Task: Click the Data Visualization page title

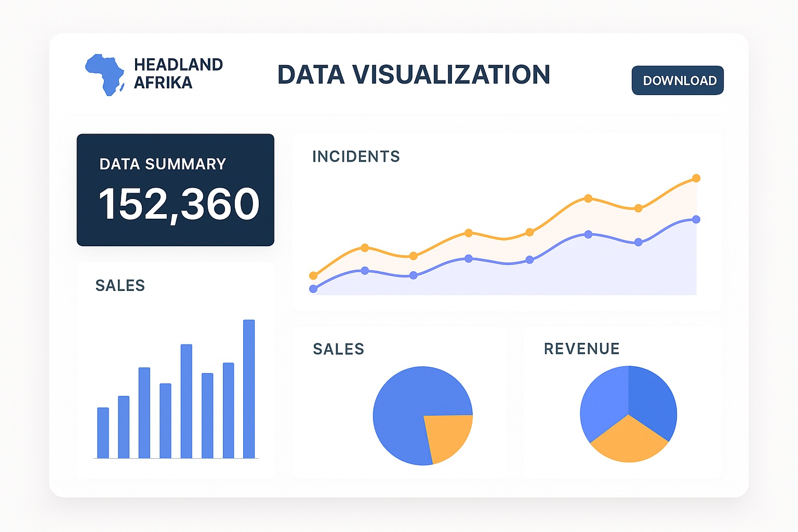Action: tap(415, 75)
